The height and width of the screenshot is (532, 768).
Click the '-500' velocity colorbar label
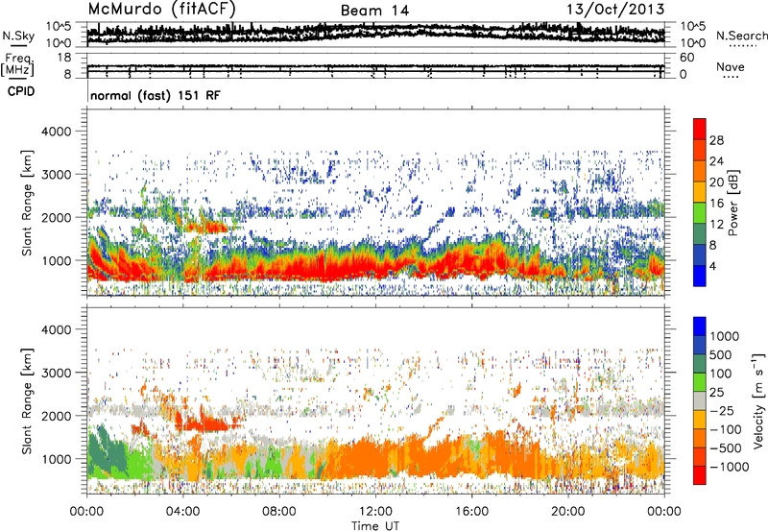coord(726,448)
